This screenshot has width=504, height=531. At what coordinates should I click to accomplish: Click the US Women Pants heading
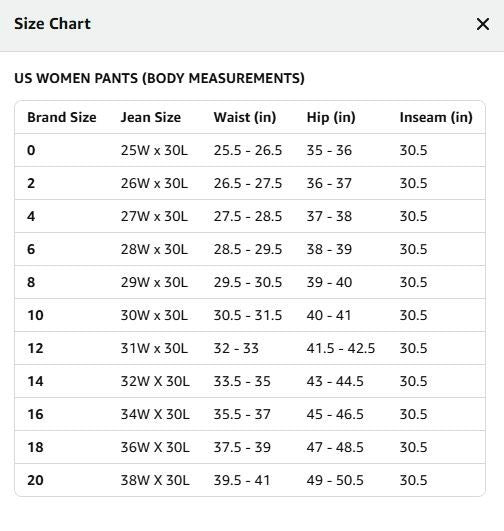tap(160, 78)
